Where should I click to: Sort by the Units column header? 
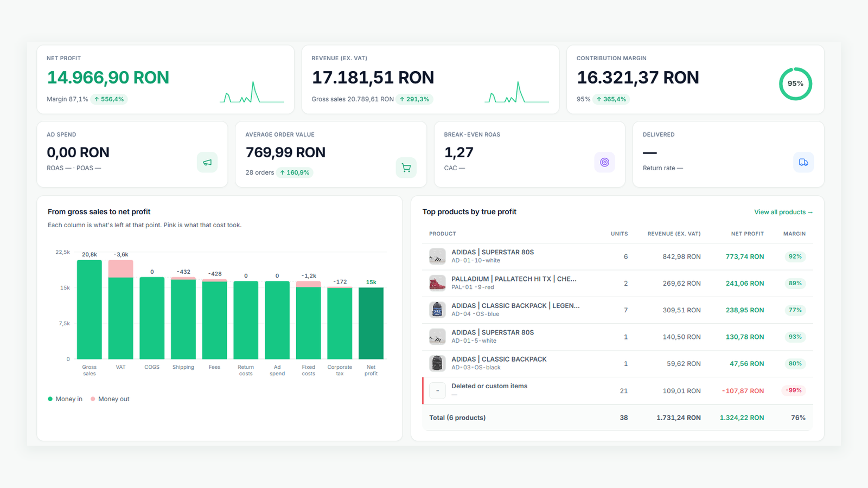619,234
